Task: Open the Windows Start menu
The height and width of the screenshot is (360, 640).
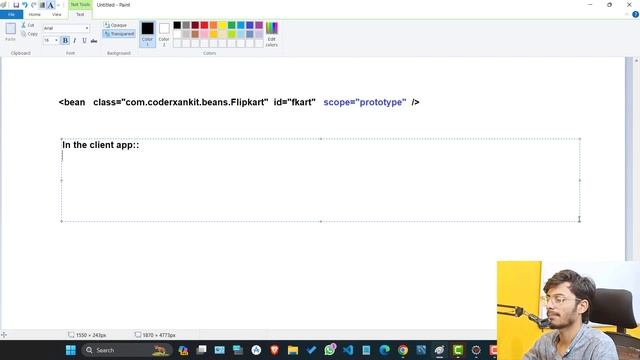Action: [x=71, y=350]
